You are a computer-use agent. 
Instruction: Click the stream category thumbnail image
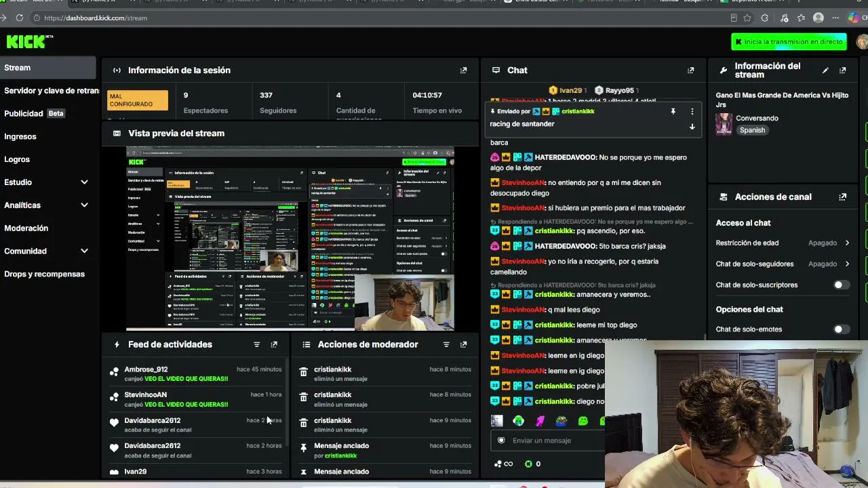click(724, 124)
